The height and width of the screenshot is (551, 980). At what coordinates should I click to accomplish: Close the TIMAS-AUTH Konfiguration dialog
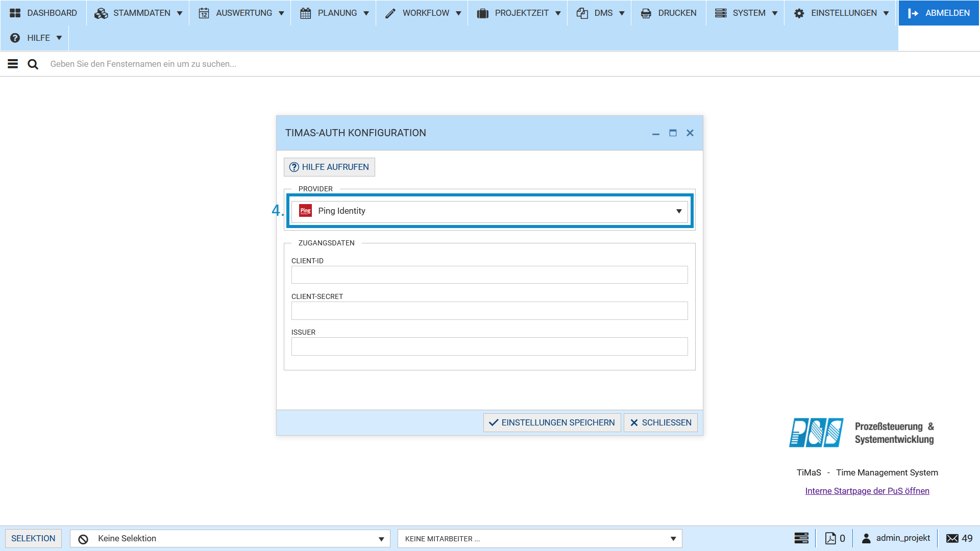pos(690,133)
